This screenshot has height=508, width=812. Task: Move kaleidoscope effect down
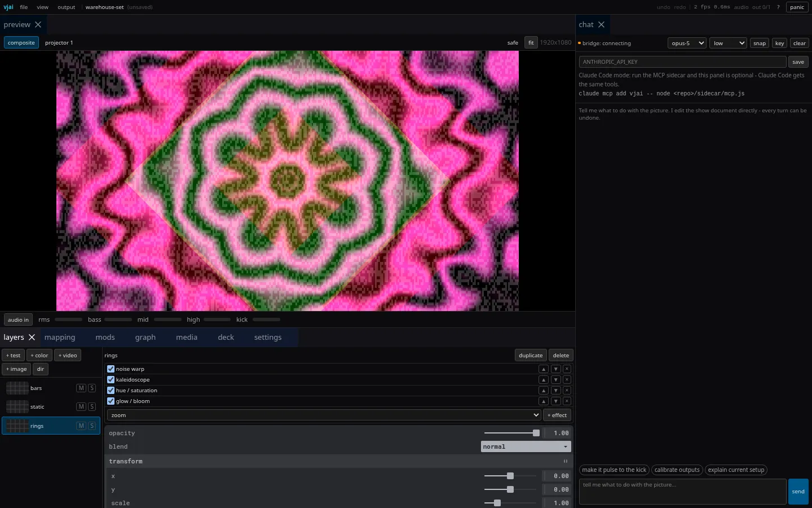[555, 380]
